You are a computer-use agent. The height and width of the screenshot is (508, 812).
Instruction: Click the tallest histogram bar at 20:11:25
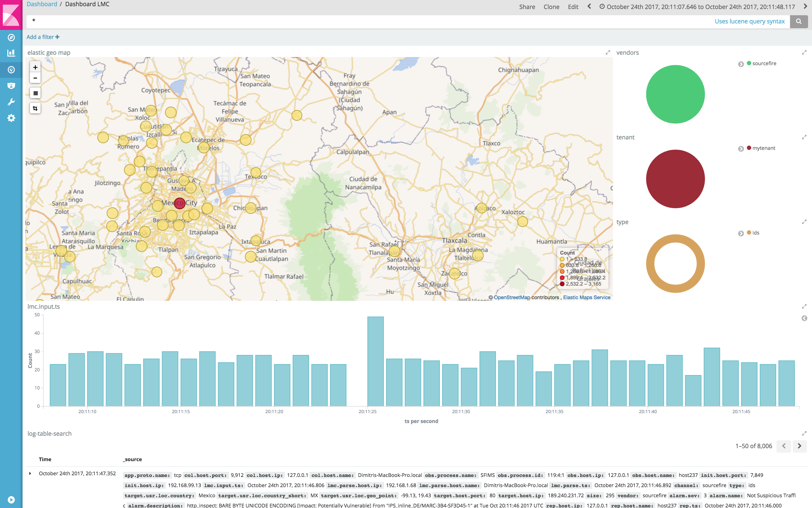pos(376,362)
